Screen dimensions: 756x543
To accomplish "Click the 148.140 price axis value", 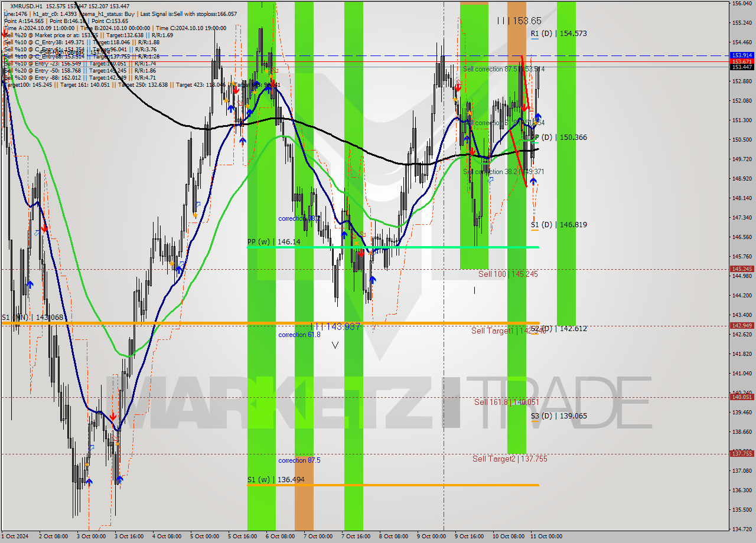I will click(742, 198).
